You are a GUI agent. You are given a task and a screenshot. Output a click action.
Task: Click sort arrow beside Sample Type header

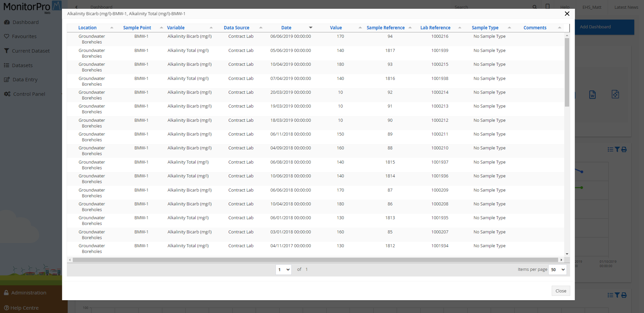pyautogui.click(x=509, y=28)
